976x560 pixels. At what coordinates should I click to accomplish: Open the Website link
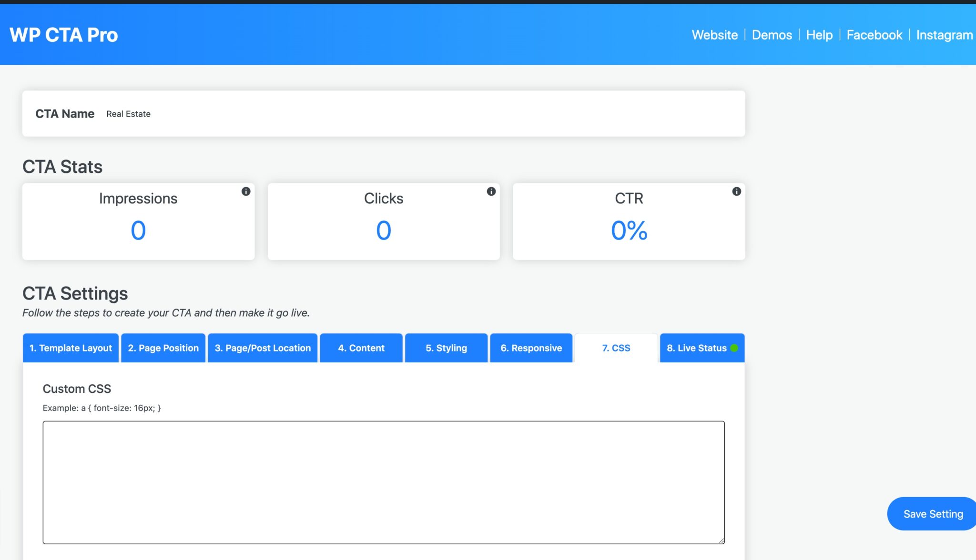714,35
